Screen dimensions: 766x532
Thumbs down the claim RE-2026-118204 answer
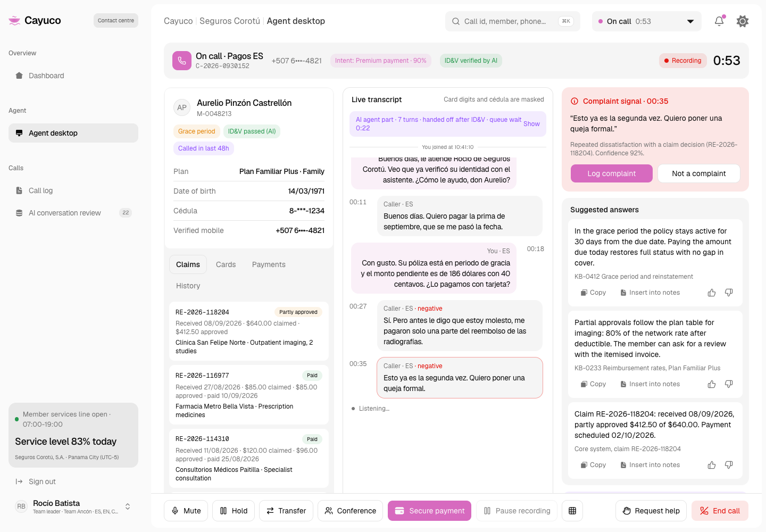[x=729, y=465]
